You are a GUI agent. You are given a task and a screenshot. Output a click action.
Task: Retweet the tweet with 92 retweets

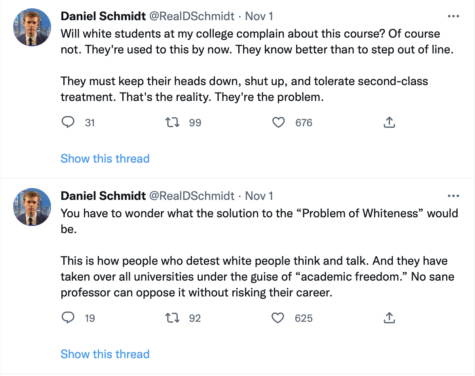(172, 318)
